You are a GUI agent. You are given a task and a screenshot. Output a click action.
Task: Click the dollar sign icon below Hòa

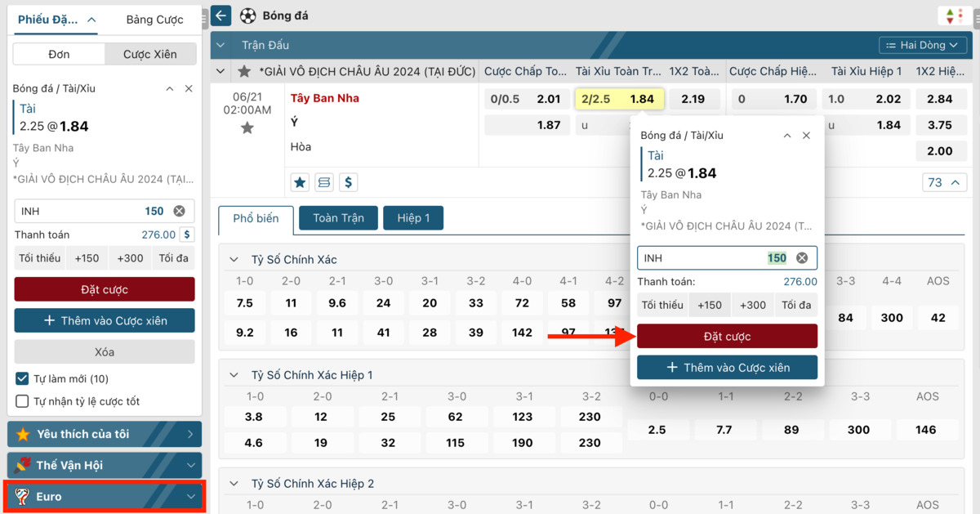pyautogui.click(x=349, y=182)
